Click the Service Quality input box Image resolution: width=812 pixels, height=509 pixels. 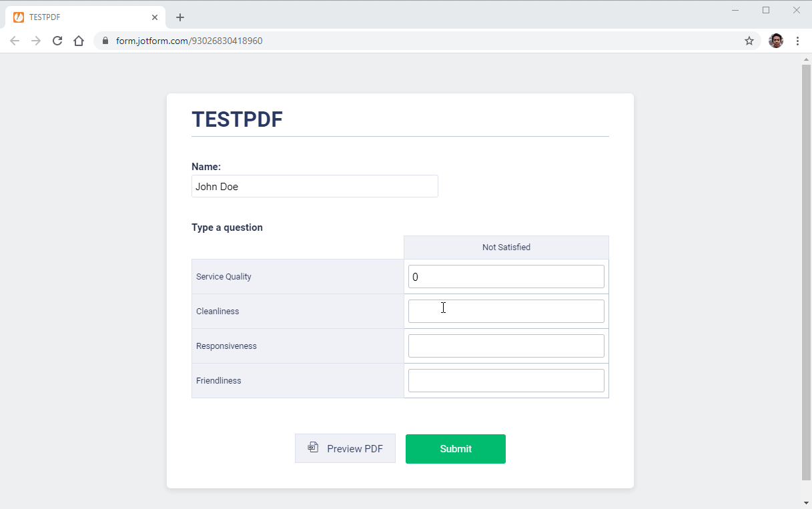pos(506,276)
